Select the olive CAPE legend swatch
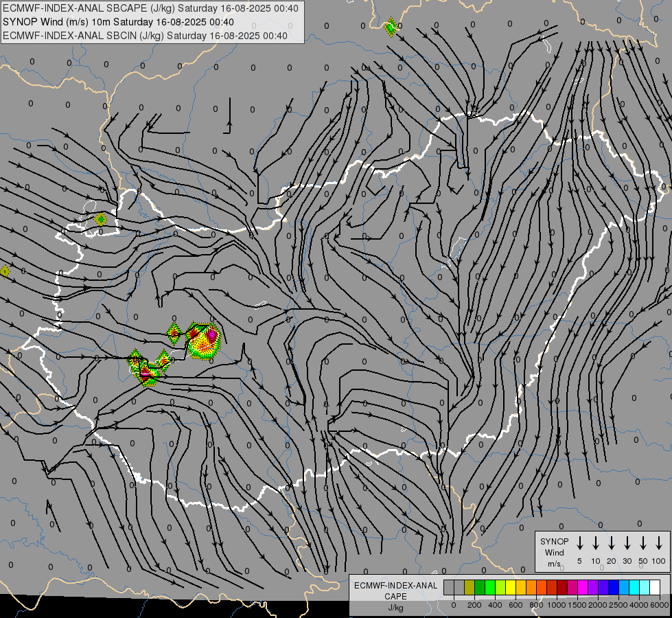The image size is (672, 618). tap(470, 587)
